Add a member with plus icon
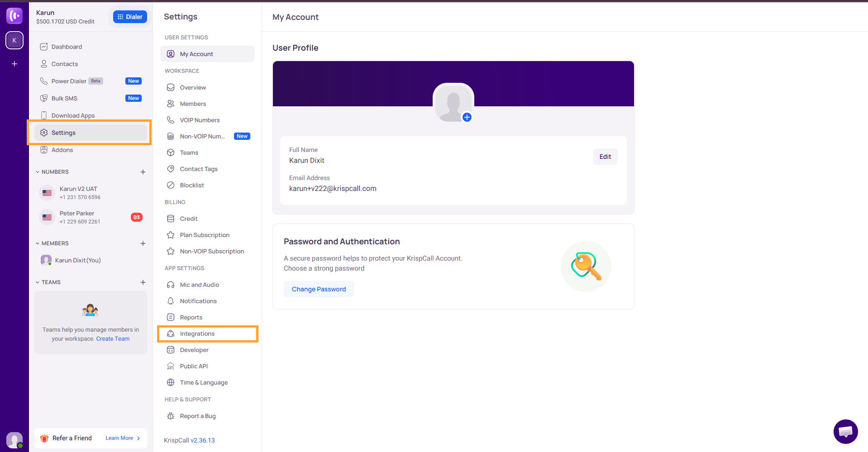 (x=143, y=243)
